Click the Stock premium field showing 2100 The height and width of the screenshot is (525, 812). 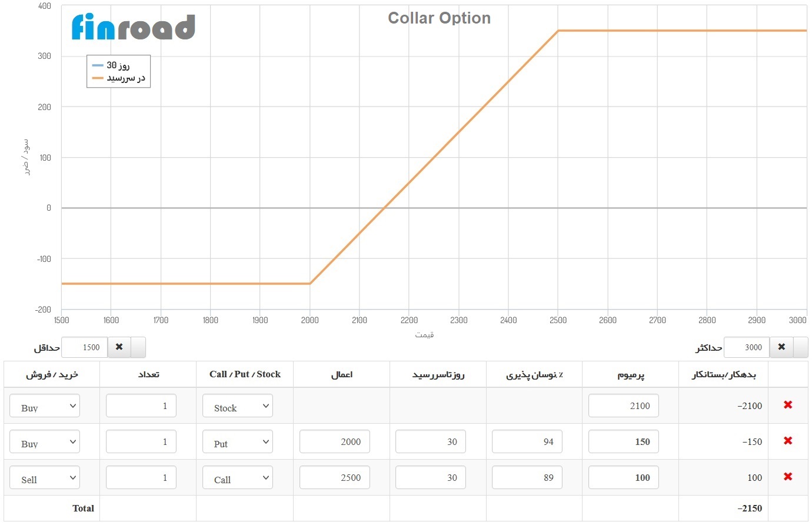[x=623, y=406]
